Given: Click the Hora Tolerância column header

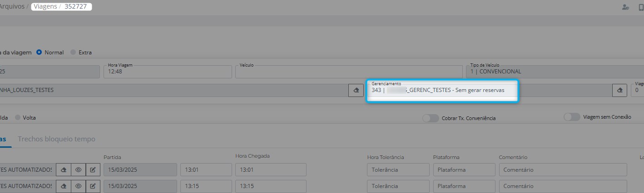Looking at the screenshot, I should (x=386, y=157).
